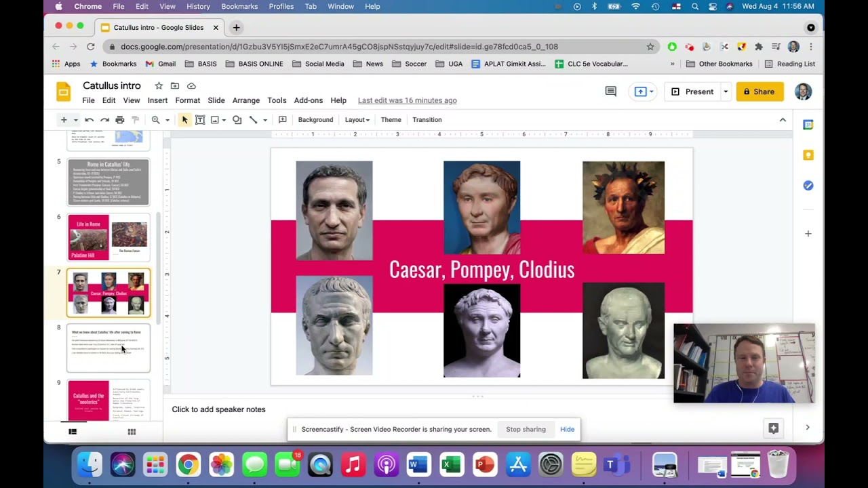The height and width of the screenshot is (488, 868).
Task: Click the Explore icon at bottom right
Action: click(773, 428)
